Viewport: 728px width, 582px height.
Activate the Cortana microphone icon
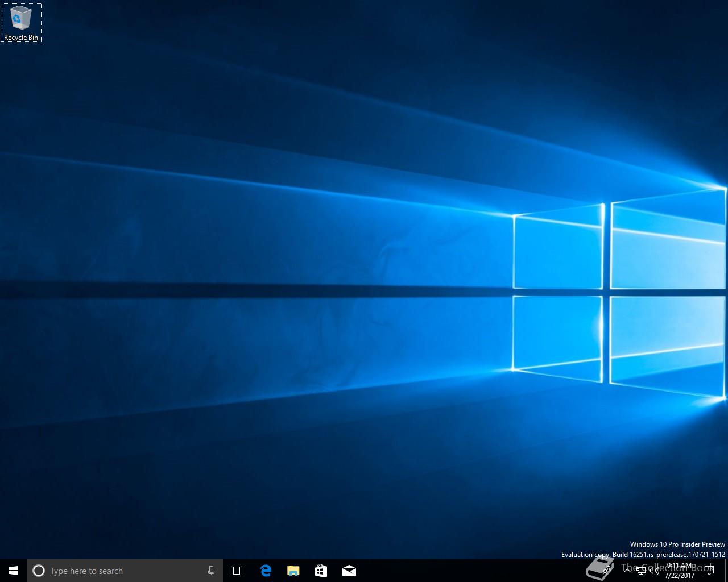[211, 571]
